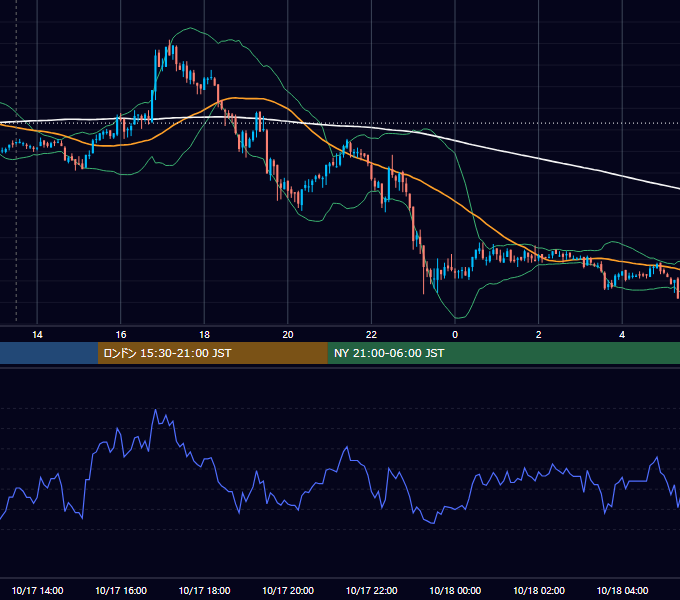Click the 10/17 14:00 time label
The height and width of the screenshot is (600, 680).
(37, 590)
